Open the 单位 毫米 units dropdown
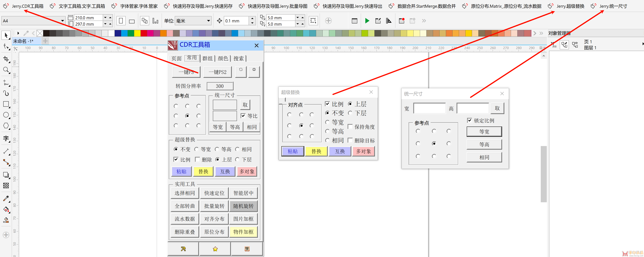 point(208,21)
